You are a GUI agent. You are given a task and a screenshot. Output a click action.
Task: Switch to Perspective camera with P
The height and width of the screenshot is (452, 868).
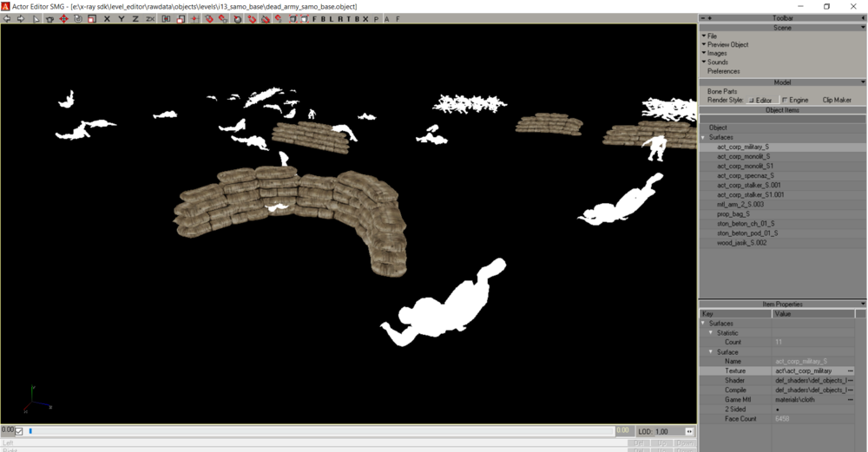pos(376,19)
